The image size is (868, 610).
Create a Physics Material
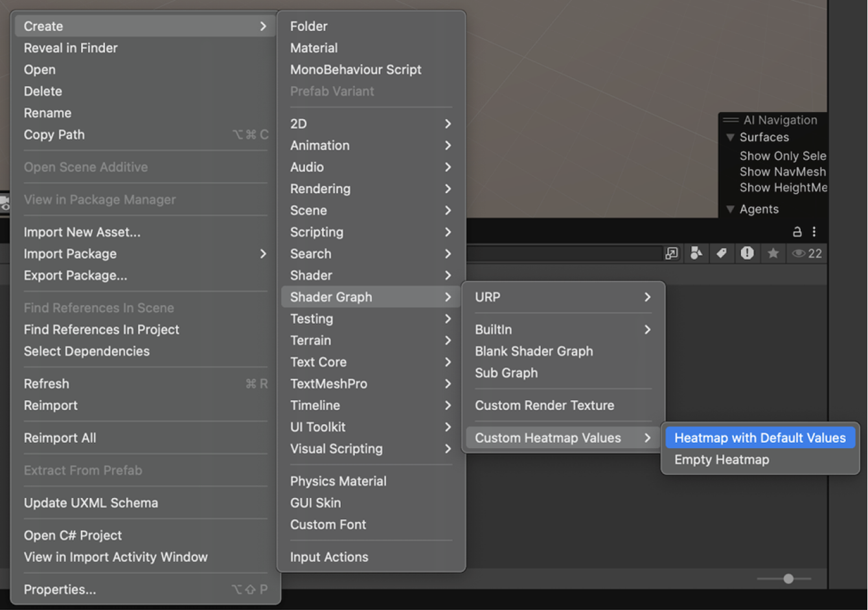point(371,481)
